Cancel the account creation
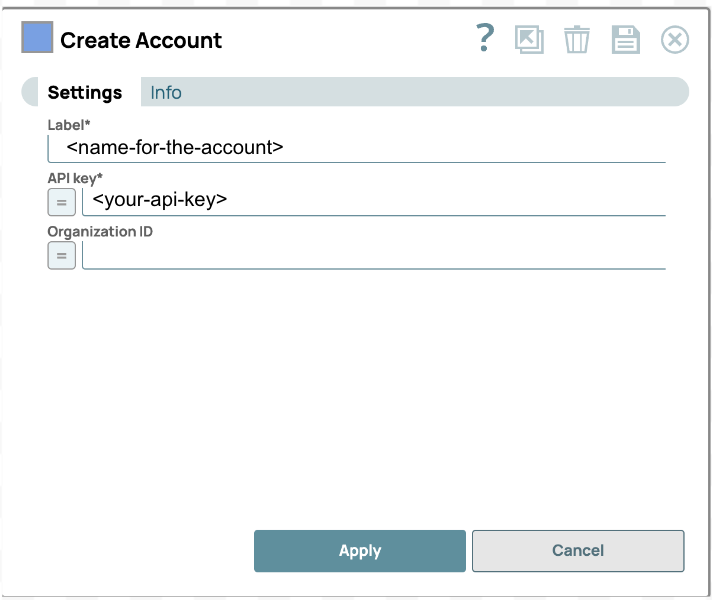 [577, 551]
